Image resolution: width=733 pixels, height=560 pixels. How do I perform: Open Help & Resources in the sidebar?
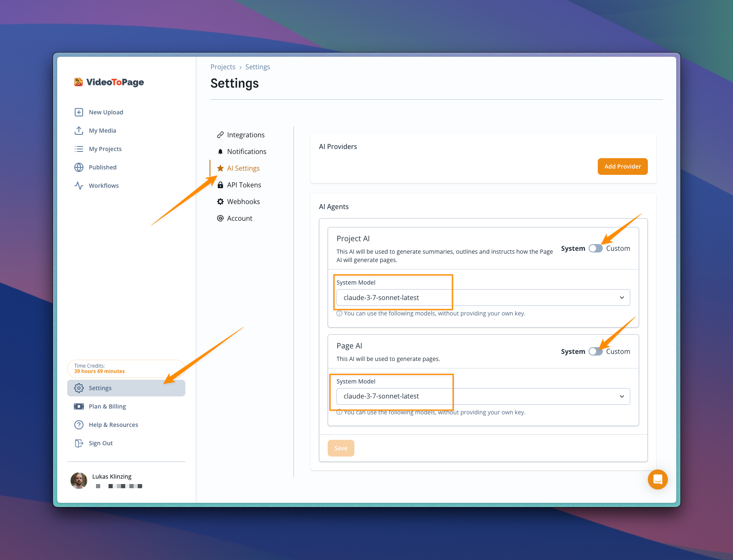coord(126,425)
